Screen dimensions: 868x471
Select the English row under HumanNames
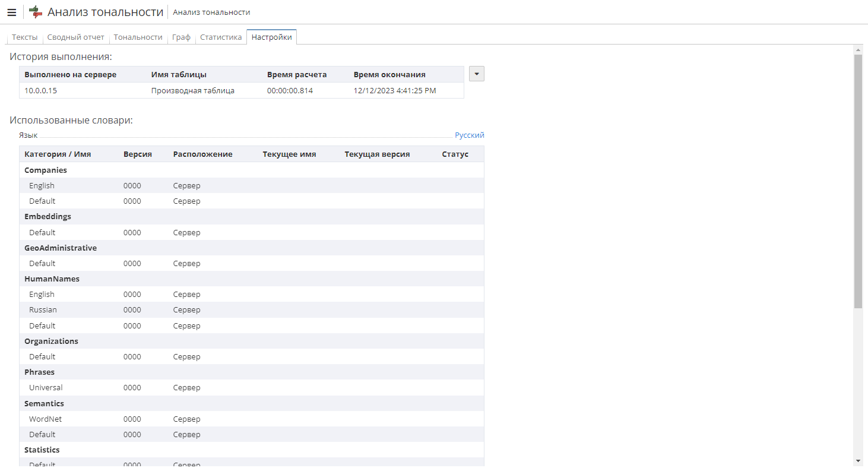click(x=252, y=295)
